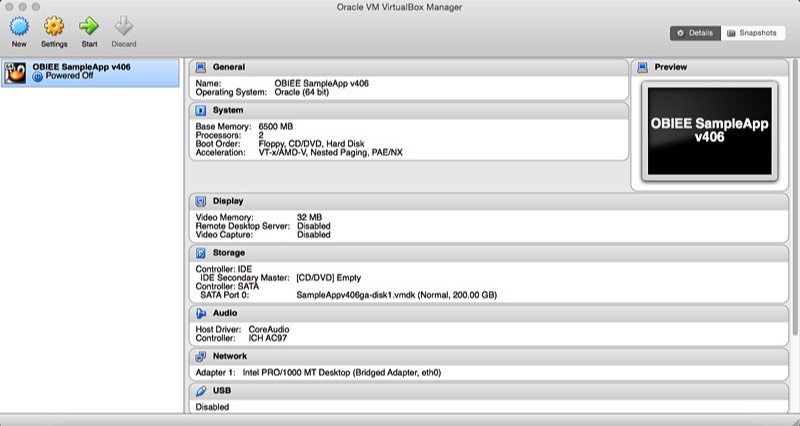Click Remote Desktop Server Disabled value

[314, 226]
